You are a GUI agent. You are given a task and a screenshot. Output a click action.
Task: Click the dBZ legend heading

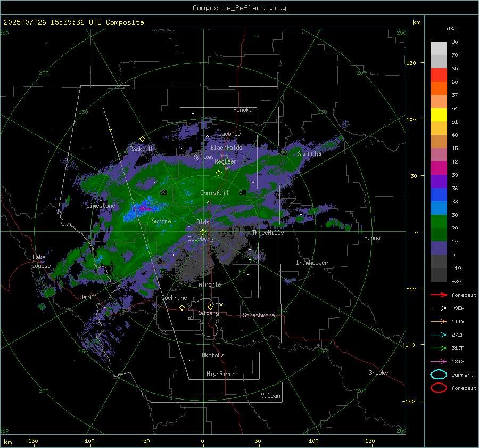tap(451, 28)
